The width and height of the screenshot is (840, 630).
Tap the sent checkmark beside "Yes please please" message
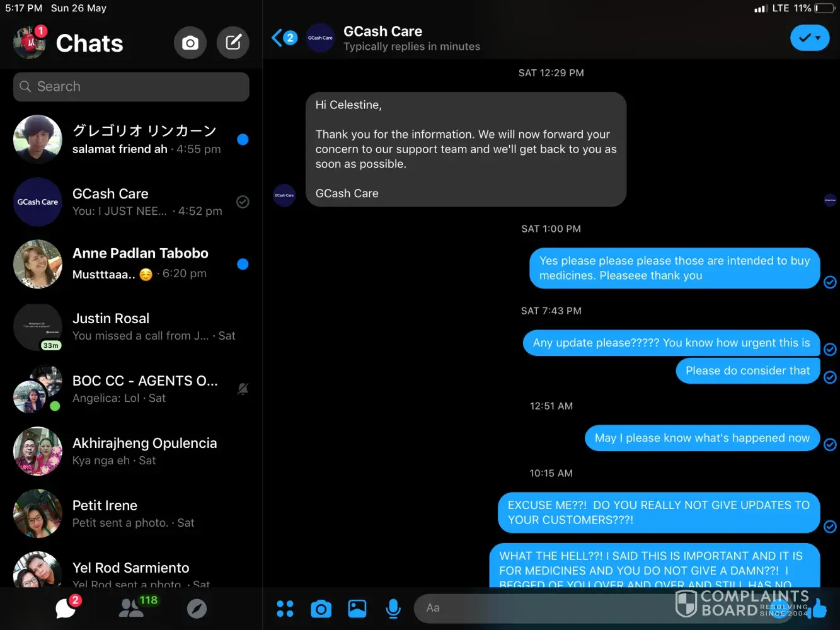[x=831, y=282]
